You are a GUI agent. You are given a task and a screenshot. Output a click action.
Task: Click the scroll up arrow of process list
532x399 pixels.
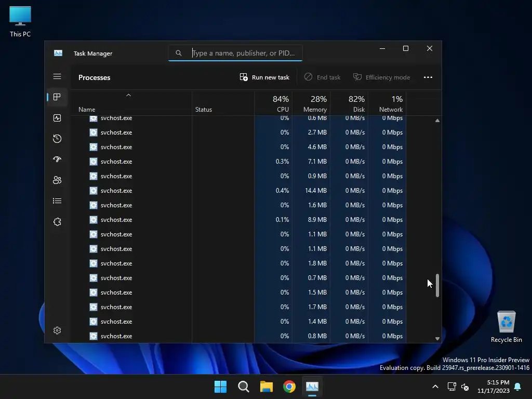coord(437,121)
